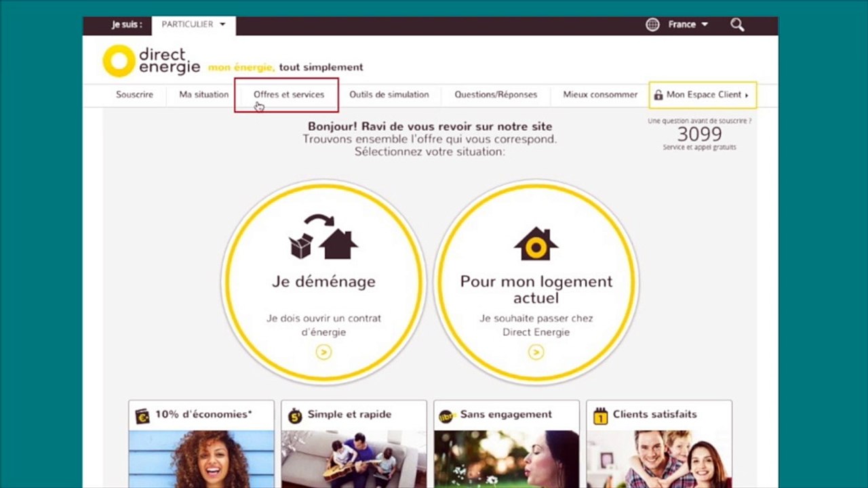
Task: Click arrow button under Pour mon logement actuel
Action: point(536,352)
